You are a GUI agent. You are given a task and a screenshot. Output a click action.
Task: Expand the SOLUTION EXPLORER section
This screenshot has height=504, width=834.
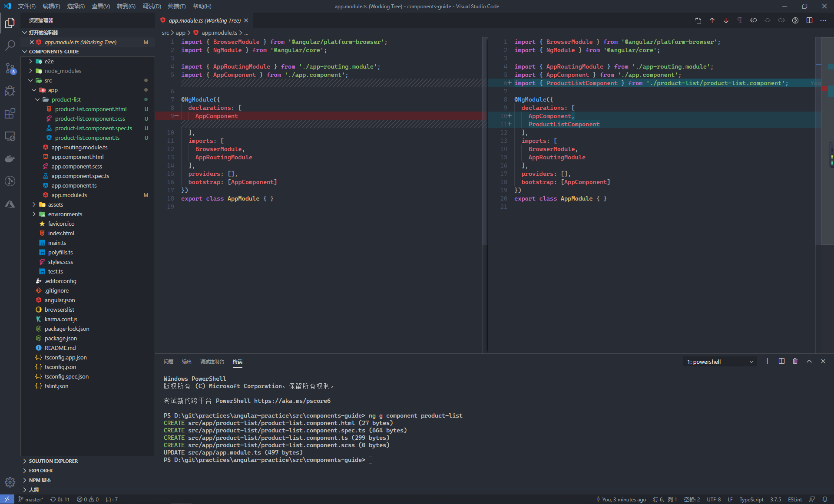tap(53, 461)
